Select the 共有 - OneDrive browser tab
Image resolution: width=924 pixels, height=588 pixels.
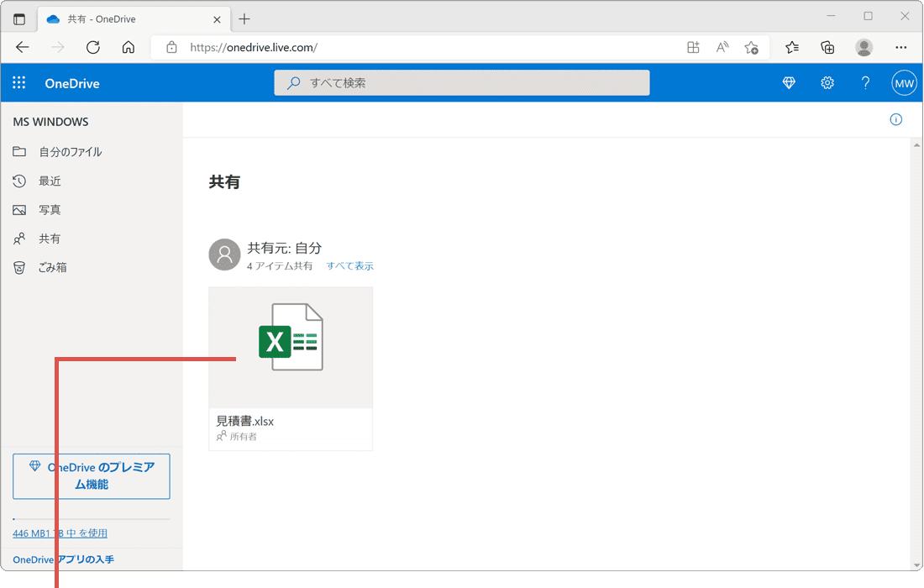[134, 18]
